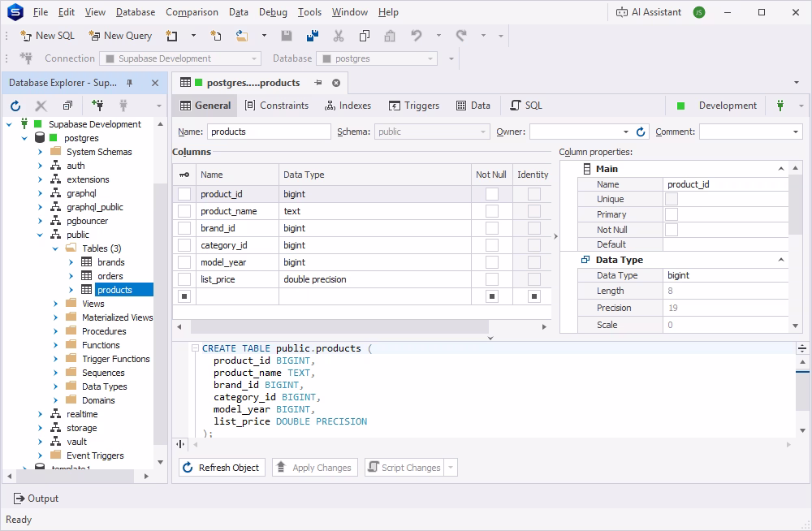
Task: Close the Database Explorer panel
Action: [x=155, y=83]
